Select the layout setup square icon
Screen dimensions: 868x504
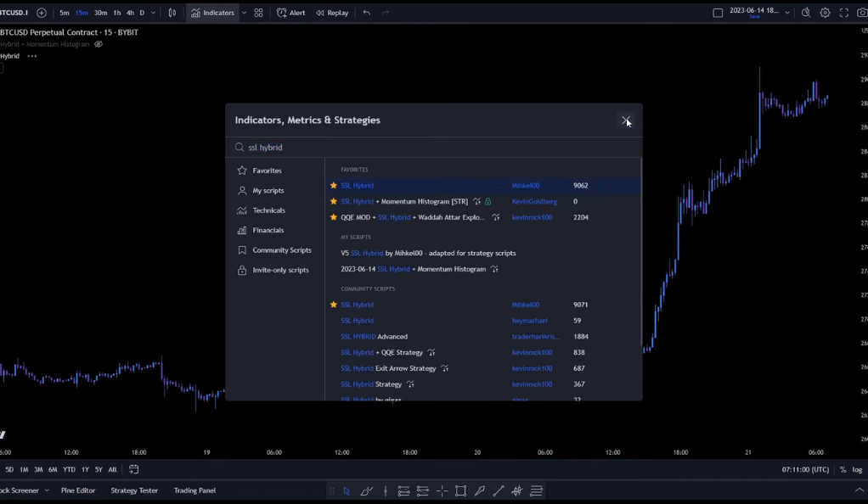(718, 12)
